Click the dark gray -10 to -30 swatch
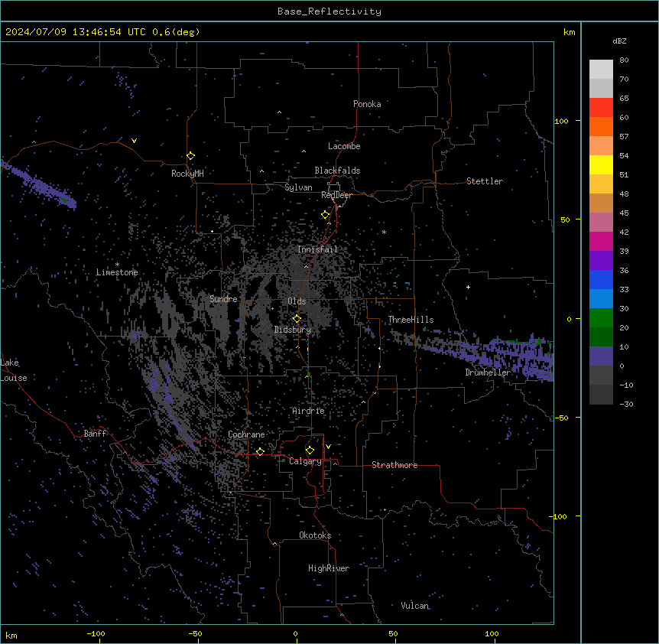The height and width of the screenshot is (644, 659). click(601, 395)
